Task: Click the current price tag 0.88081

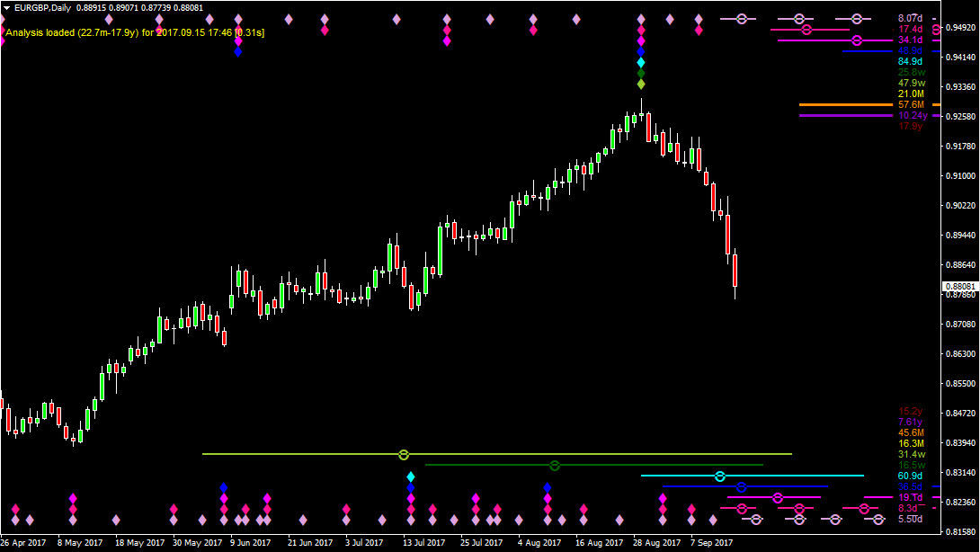Action: (959, 286)
